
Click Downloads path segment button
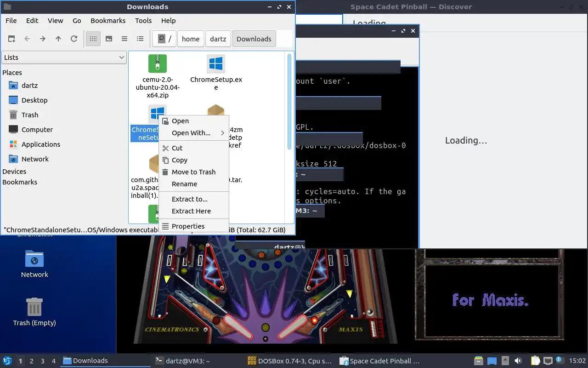(254, 39)
